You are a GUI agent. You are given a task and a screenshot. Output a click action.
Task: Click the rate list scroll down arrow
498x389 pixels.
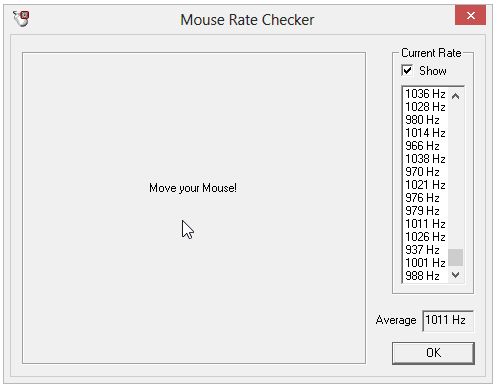(x=455, y=275)
